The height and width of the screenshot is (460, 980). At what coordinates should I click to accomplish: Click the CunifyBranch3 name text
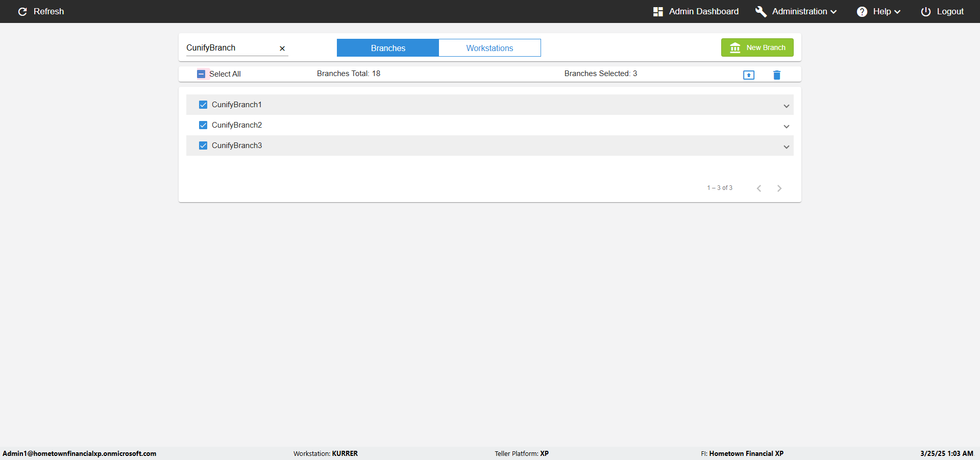237,146
